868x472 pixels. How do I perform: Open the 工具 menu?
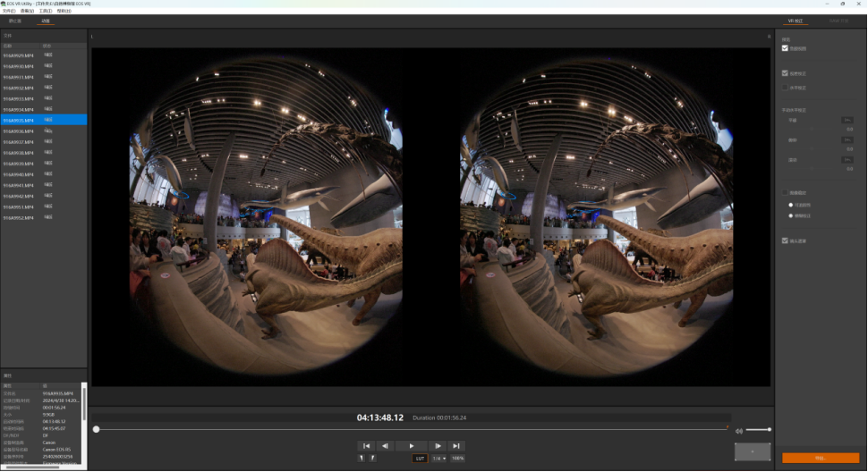point(46,11)
